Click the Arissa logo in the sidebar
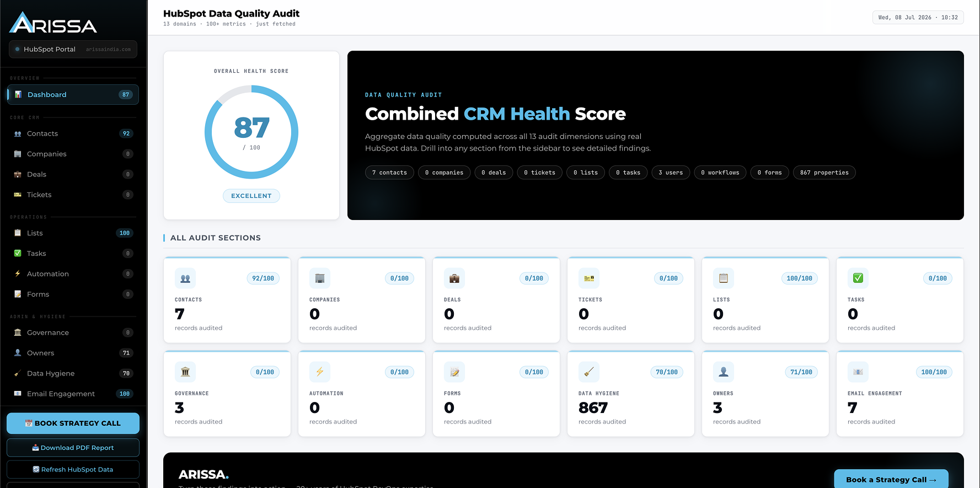 (53, 23)
